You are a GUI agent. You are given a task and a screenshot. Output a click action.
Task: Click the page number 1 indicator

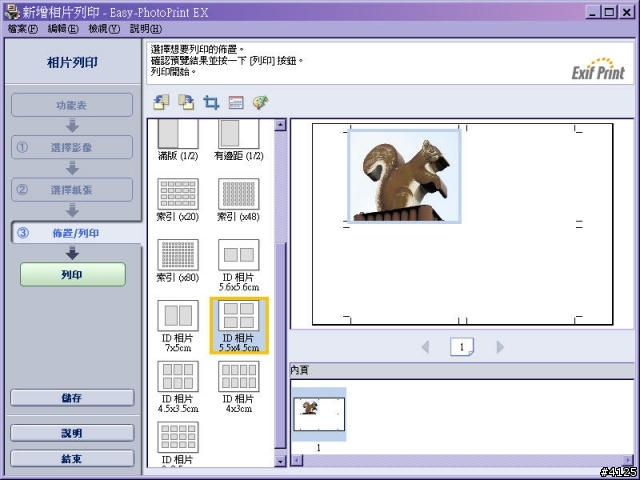[x=462, y=347]
